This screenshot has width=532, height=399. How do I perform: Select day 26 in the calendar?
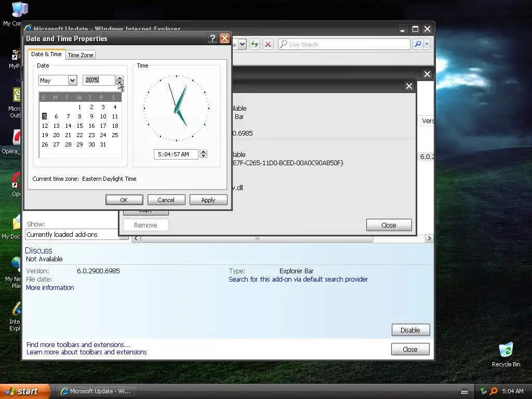pos(45,144)
